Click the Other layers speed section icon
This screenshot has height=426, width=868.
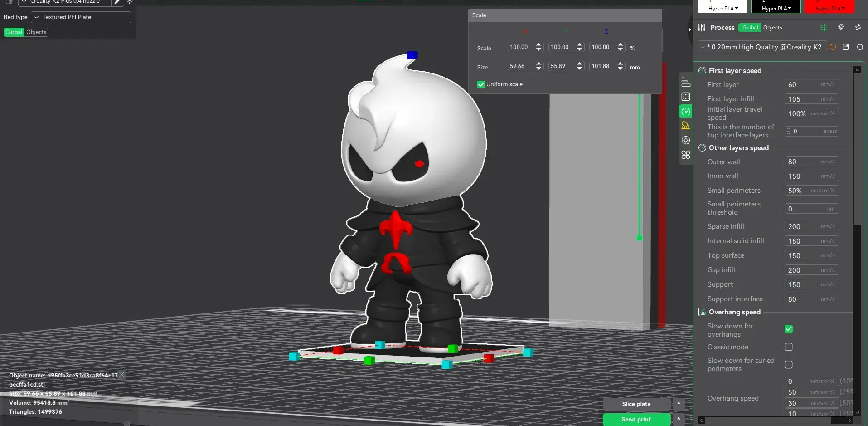[x=703, y=148]
